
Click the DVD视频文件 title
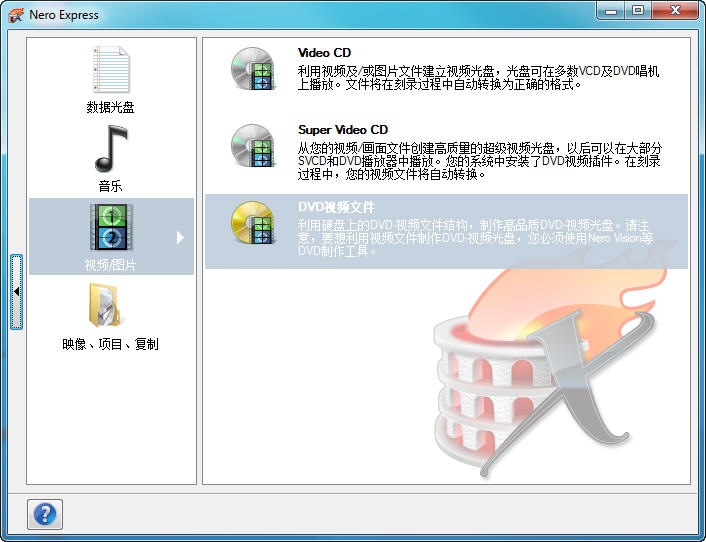coord(336,207)
